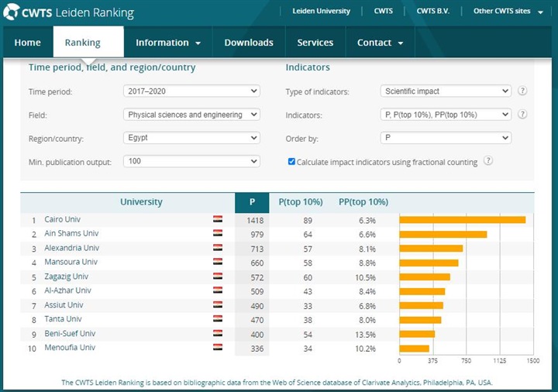Open Ain Shams Univ details
This screenshot has width=558, height=392.
[x=72, y=234]
